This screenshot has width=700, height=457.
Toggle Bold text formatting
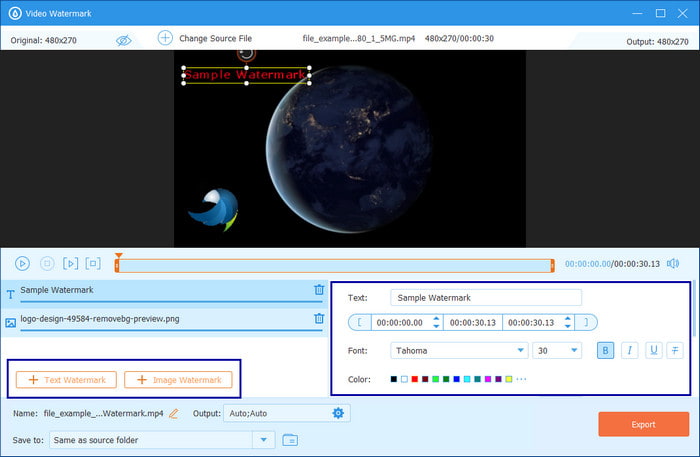604,350
